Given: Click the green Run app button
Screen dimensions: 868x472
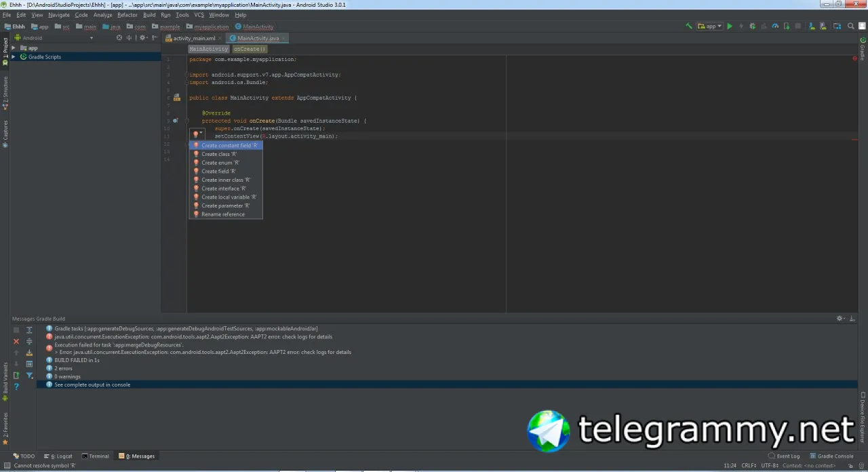Looking at the screenshot, I should point(730,26).
